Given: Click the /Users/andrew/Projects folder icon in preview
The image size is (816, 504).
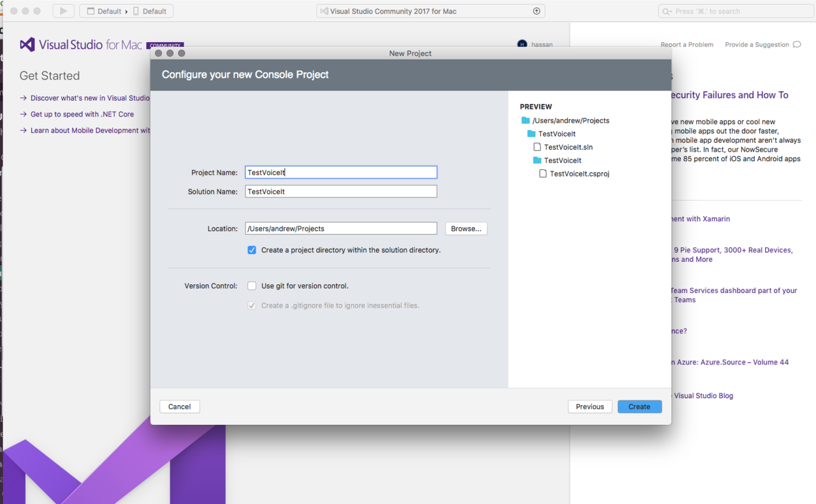Looking at the screenshot, I should (x=525, y=120).
